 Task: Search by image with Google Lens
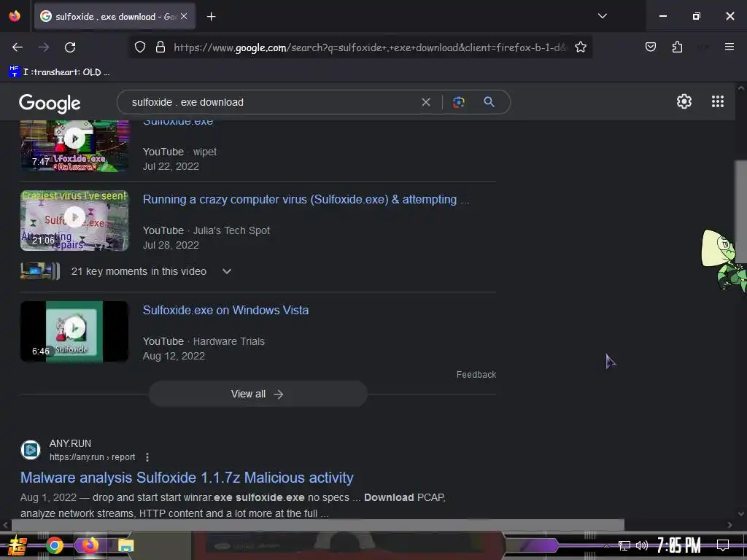coord(458,102)
